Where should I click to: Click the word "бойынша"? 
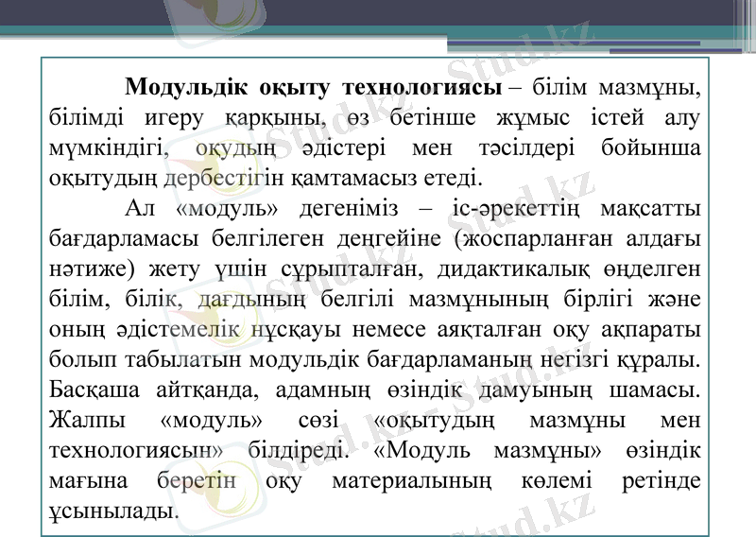coord(651,147)
